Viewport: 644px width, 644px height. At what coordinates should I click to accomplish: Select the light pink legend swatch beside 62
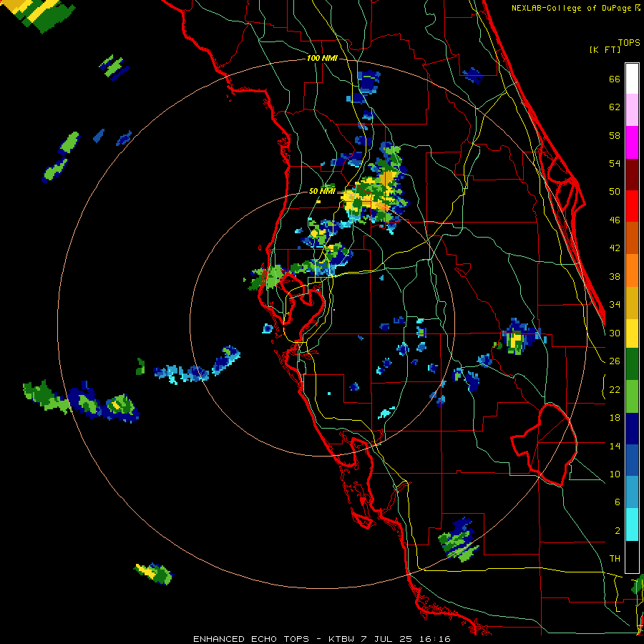click(x=632, y=110)
